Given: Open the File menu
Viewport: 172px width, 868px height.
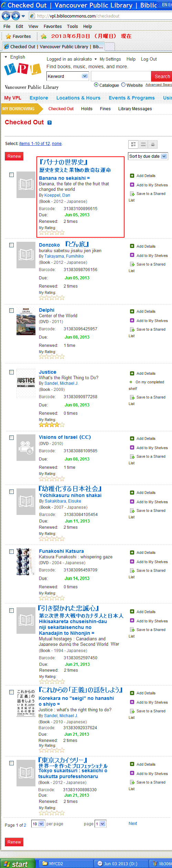Looking at the screenshot, I should coord(7,26).
